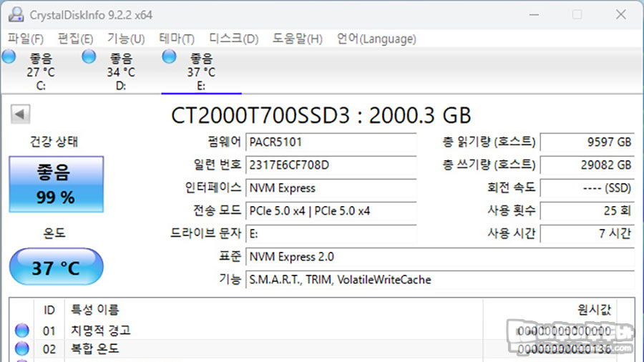Click the 인터페이스 label
The image size is (644, 362).
click(213, 188)
